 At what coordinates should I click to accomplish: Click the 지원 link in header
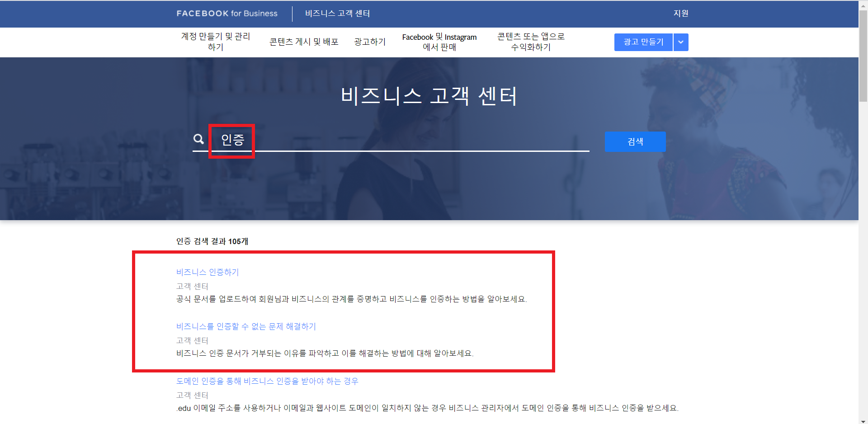pyautogui.click(x=681, y=14)
